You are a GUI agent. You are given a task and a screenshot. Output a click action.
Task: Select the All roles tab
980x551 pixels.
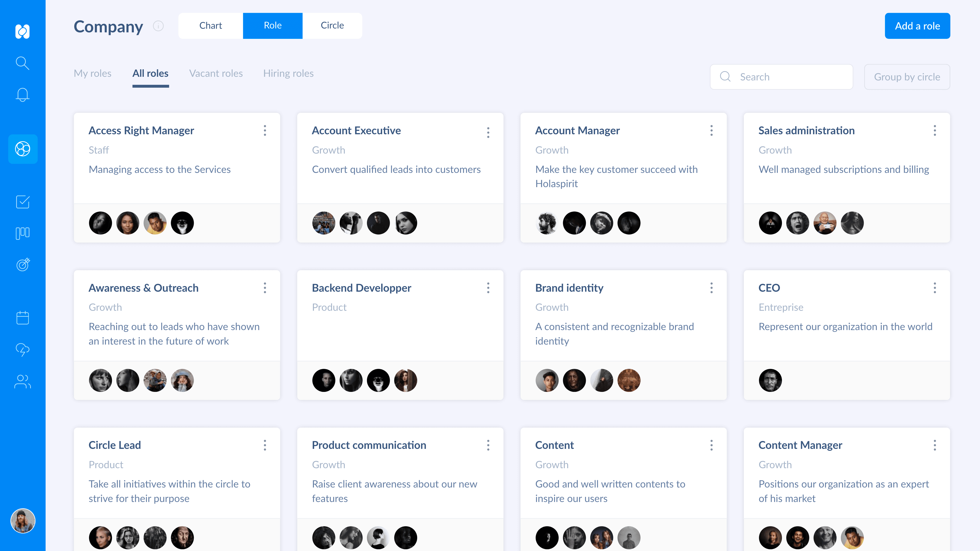(x=150, y=73)
